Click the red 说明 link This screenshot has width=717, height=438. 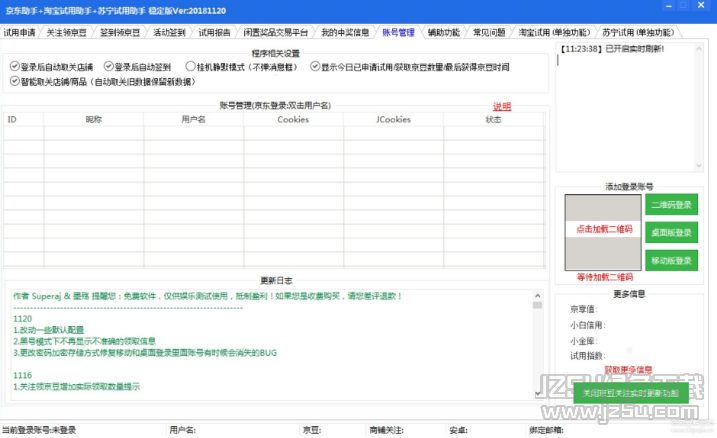(502, 107)
